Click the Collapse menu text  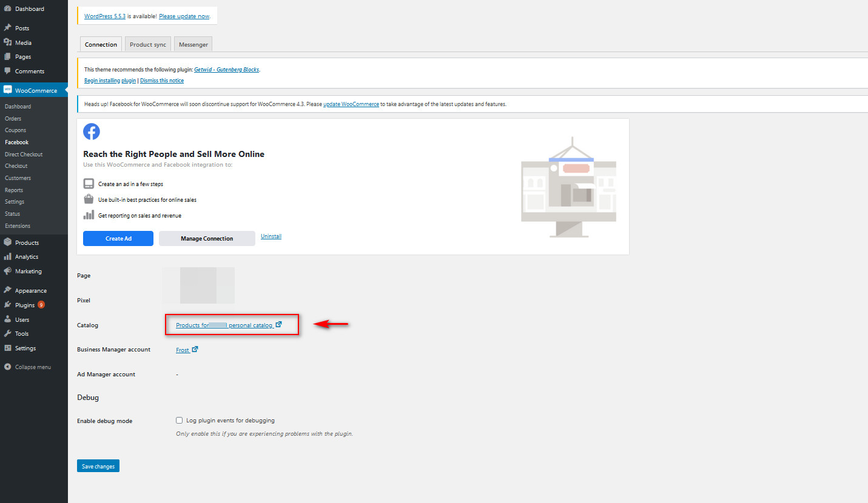33,367
